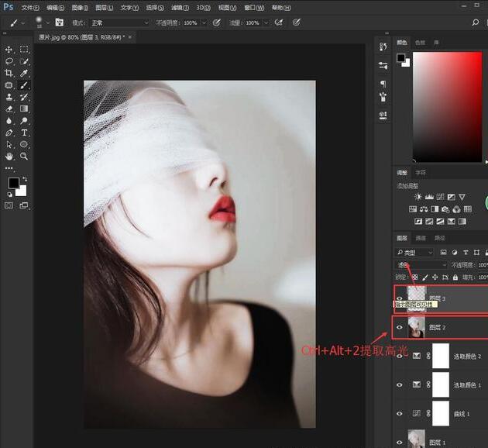488x448 pixels.
Task: Select the Move tool
Action: [9, 49]
